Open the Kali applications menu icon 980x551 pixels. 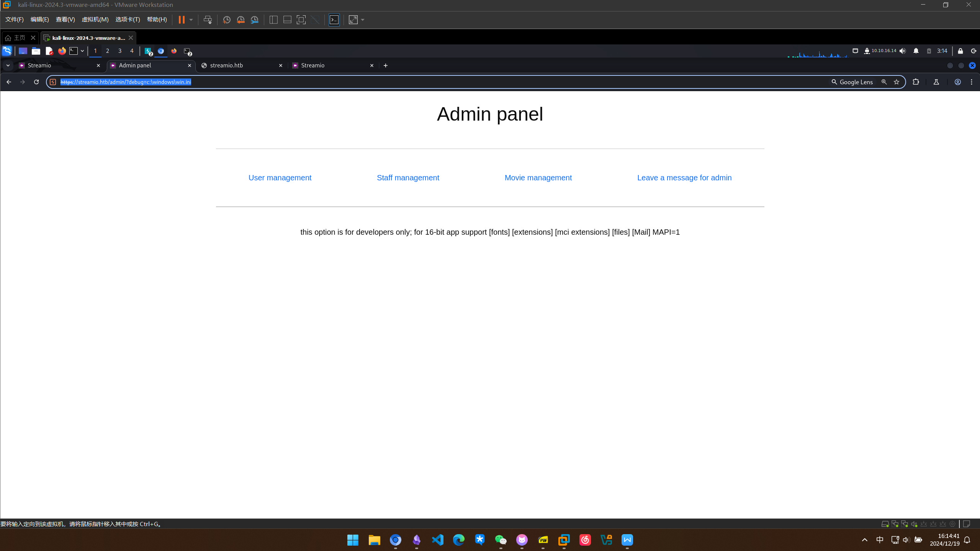click(x=7, y=51)
